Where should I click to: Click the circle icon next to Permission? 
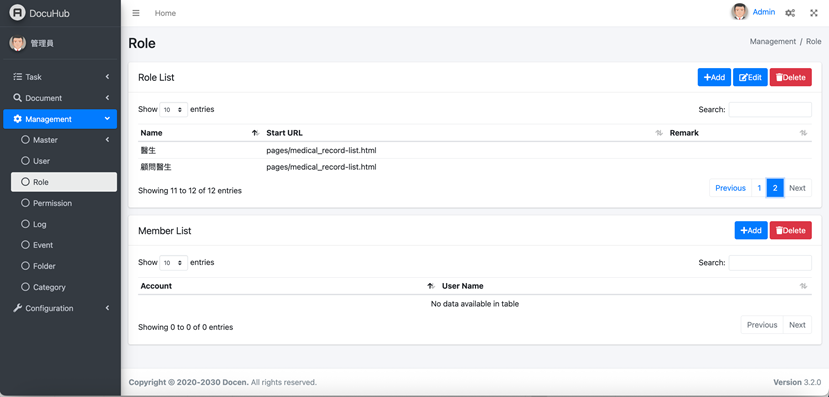[25, 203]
